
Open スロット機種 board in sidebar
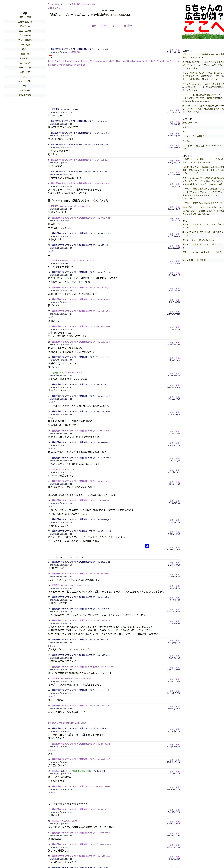(25, 17)
